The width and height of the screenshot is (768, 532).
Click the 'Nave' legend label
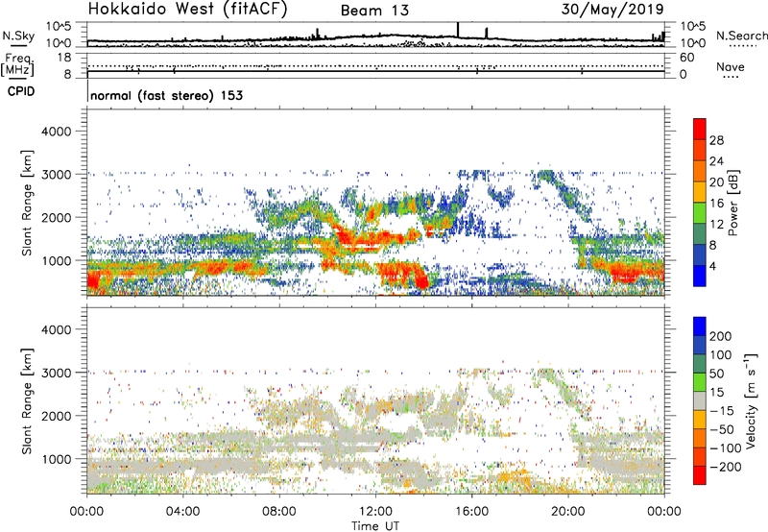(730, 67)
